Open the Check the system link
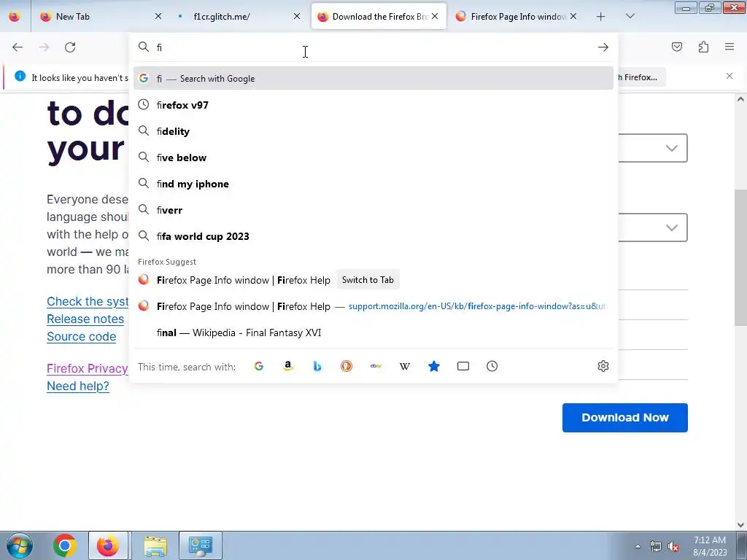 pyautogui.click(x=88, y=301)
